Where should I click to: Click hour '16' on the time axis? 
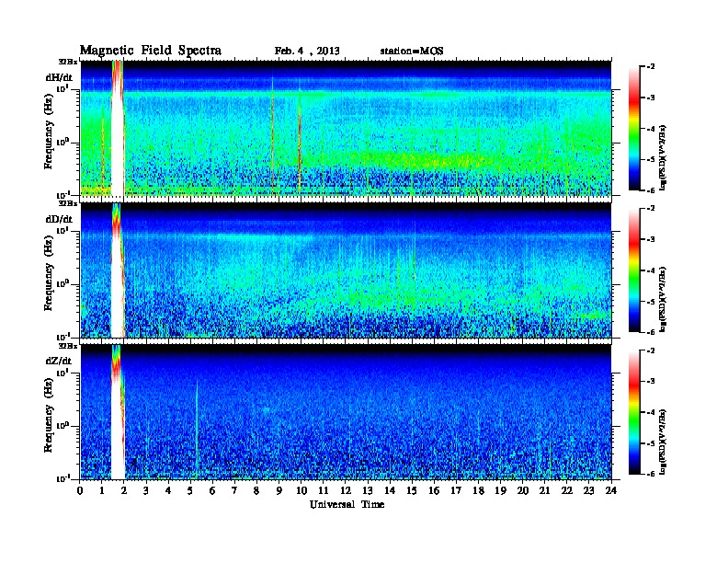434,490
